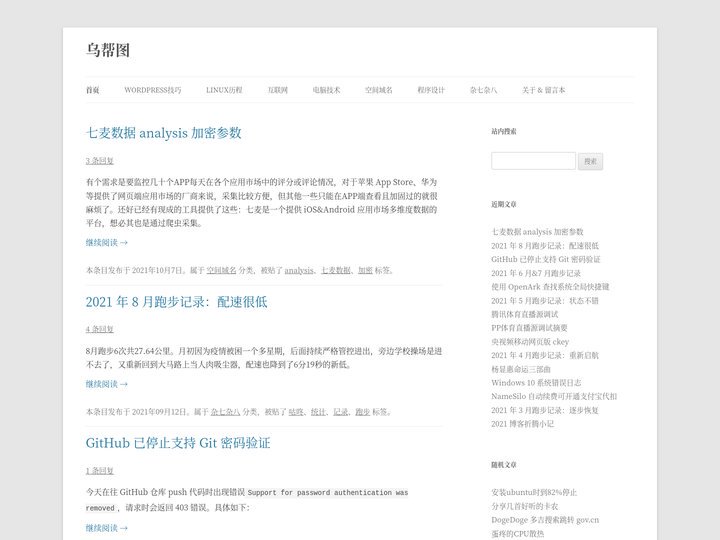Viewport: 720px width, 540px height.
Task: Open 空间域名 category in first post footer
Action: [x=221, y=270]
